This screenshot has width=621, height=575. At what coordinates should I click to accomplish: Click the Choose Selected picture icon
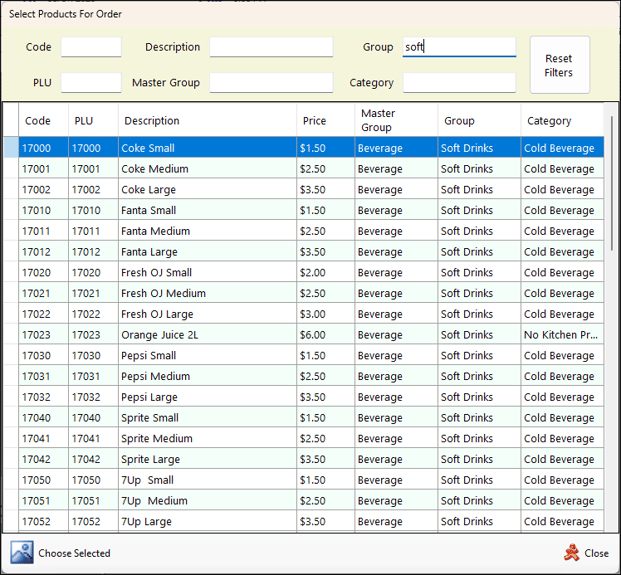click(22, 552)
